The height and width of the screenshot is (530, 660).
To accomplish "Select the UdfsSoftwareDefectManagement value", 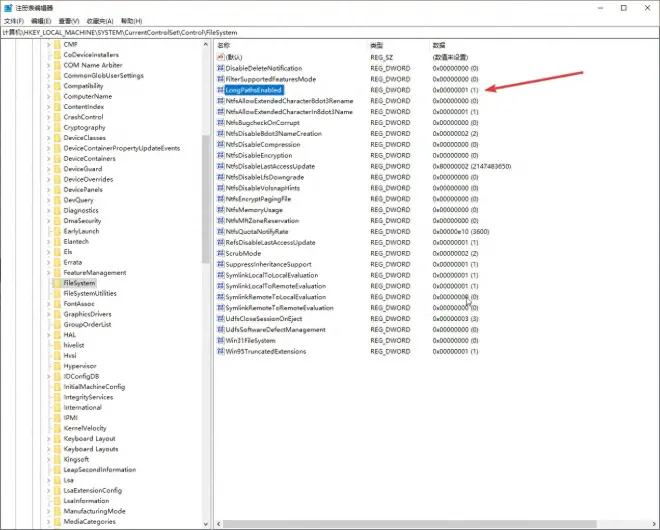I will [275, 330].
